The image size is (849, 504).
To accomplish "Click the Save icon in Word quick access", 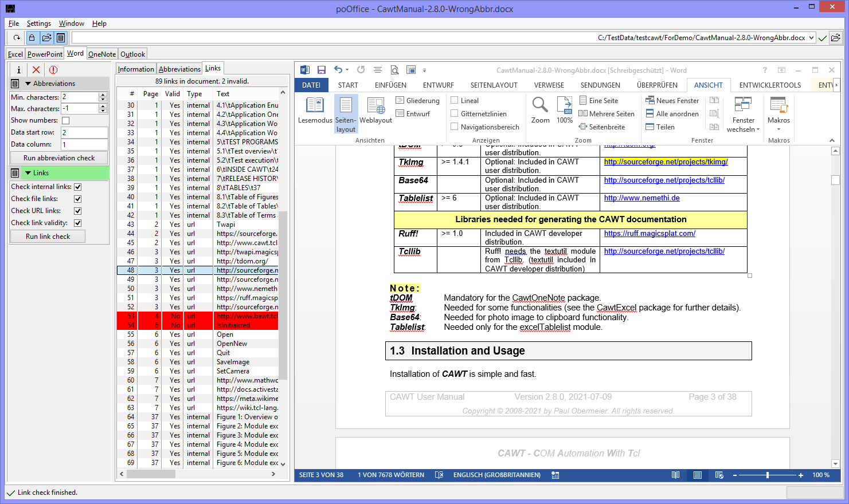I will [322, 70].
